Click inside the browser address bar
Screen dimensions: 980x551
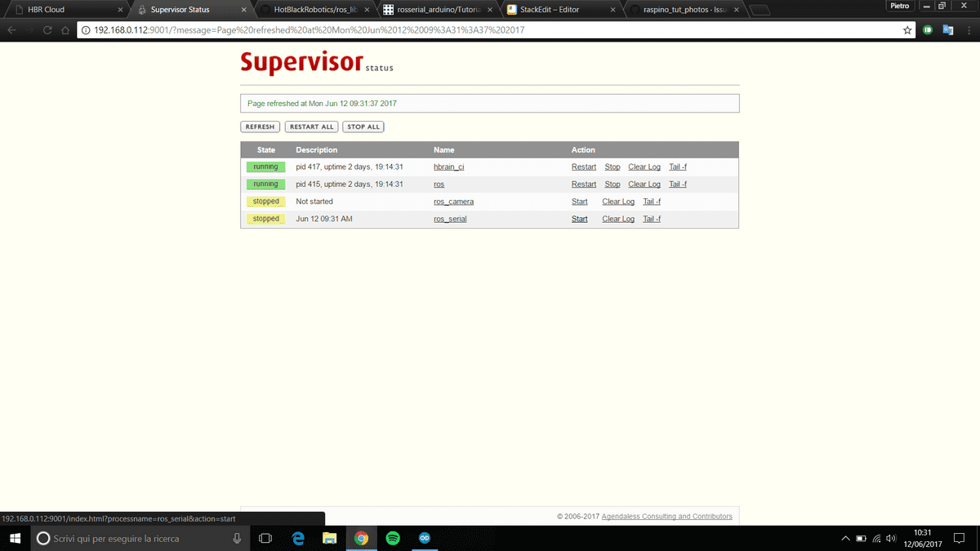click(408, 29)
